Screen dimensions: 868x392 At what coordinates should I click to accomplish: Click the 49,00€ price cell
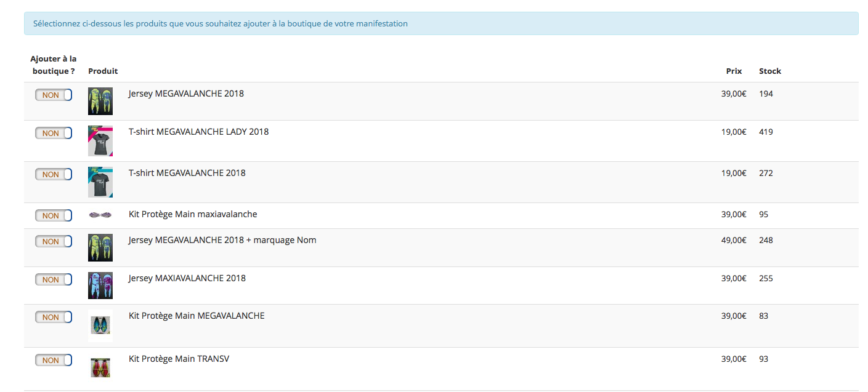pos(734,240)
